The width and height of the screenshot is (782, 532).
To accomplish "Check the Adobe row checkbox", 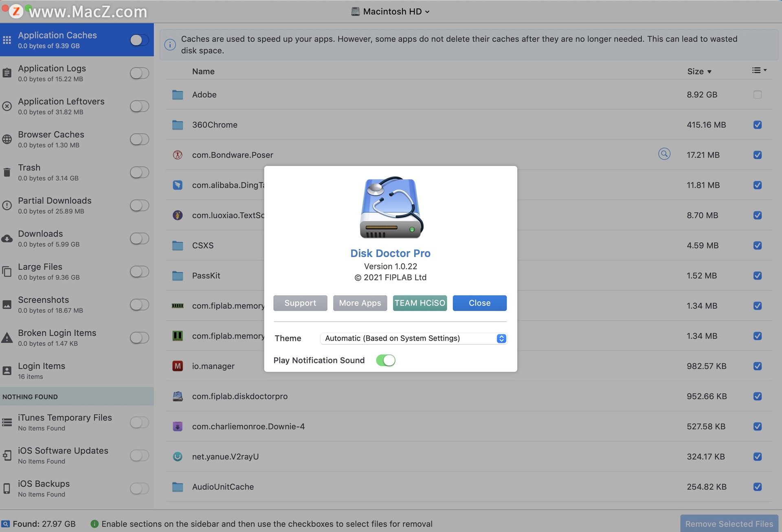I will (x=757, y=95).
